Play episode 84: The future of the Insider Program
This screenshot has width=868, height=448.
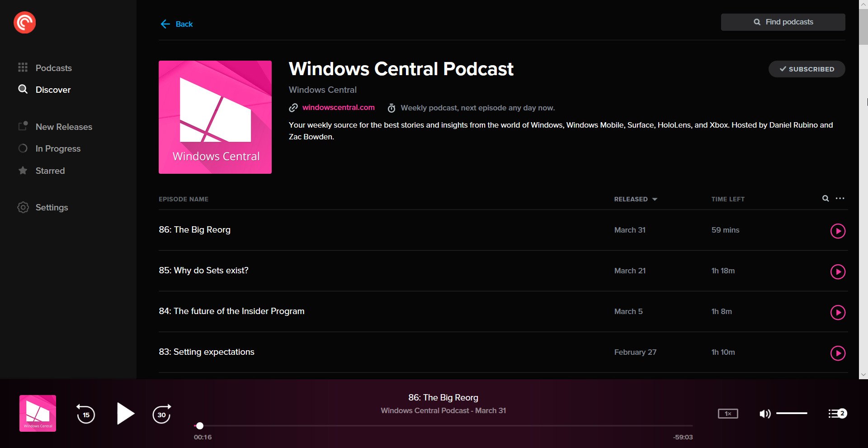[x=838, y=312]
